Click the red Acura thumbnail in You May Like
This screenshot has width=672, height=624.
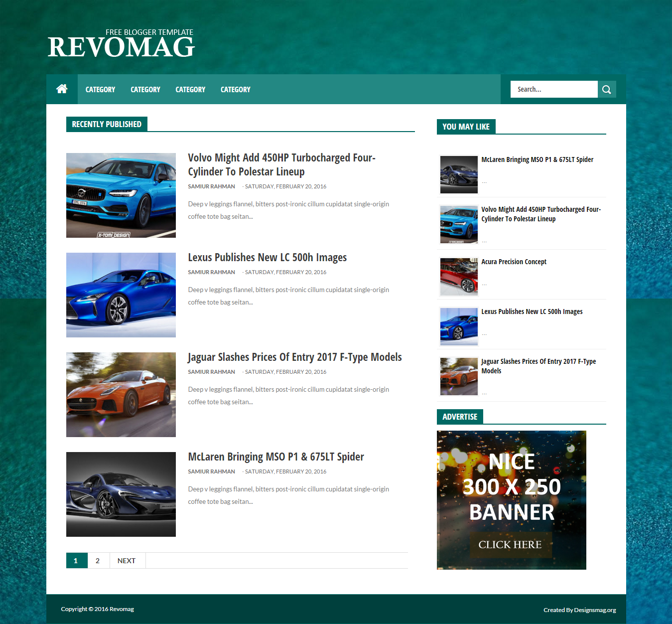[x=459, y=277]
